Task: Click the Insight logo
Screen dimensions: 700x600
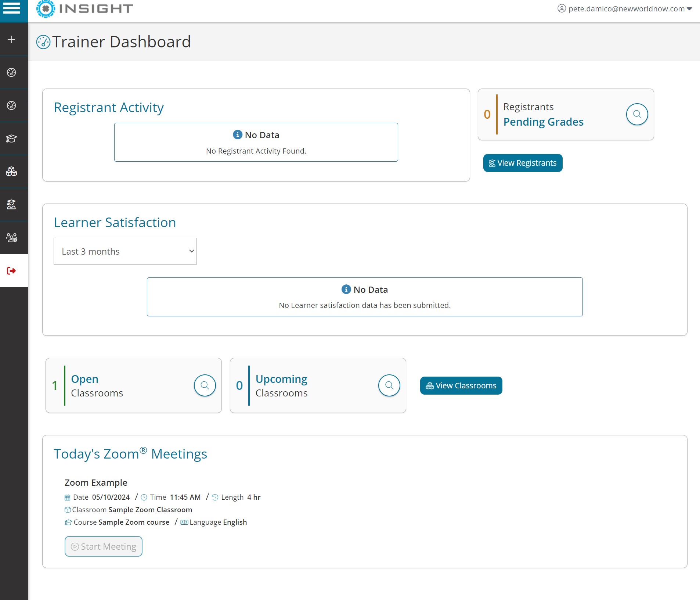Action: pos(85,9)
